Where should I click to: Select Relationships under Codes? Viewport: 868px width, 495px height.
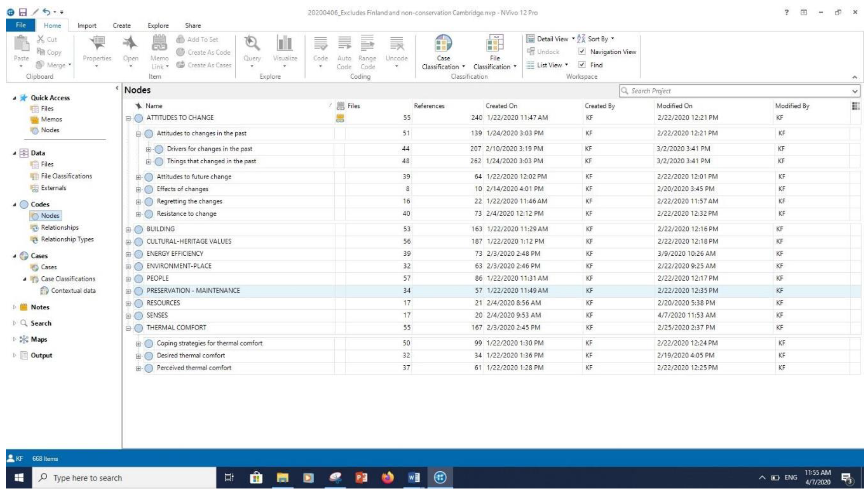60,228
